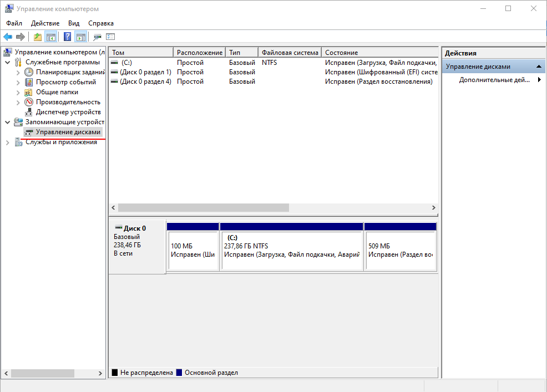Click the Forward arrow toolbar icon
This screenshot has width=547, height=392.
click(x=21, y=37)
